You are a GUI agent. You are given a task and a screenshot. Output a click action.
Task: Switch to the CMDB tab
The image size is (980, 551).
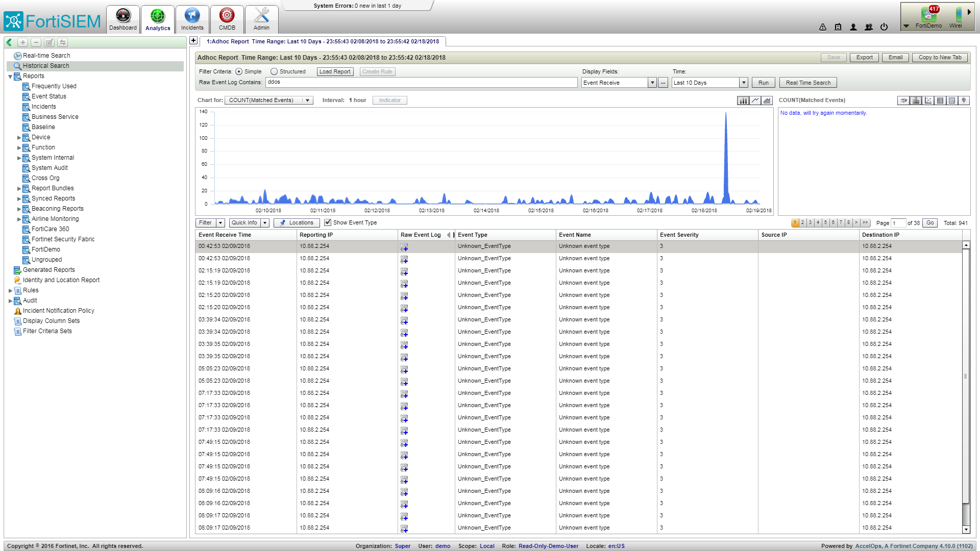(227, 19)
